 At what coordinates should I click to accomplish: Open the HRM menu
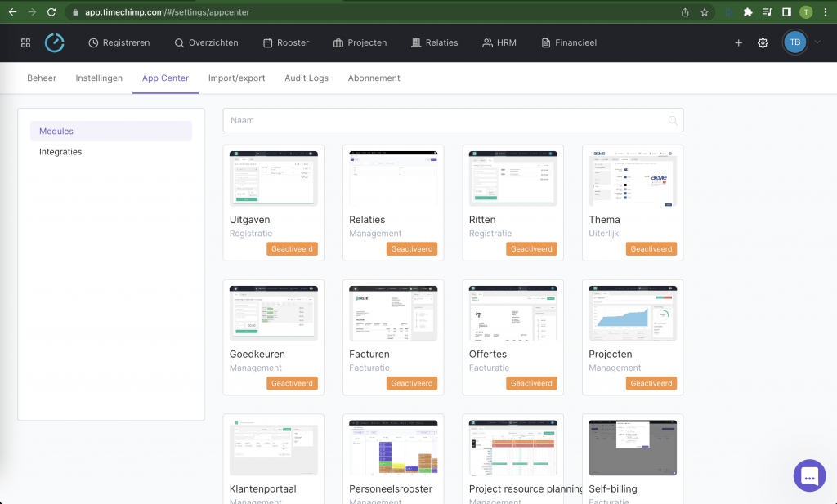point(499,42)
